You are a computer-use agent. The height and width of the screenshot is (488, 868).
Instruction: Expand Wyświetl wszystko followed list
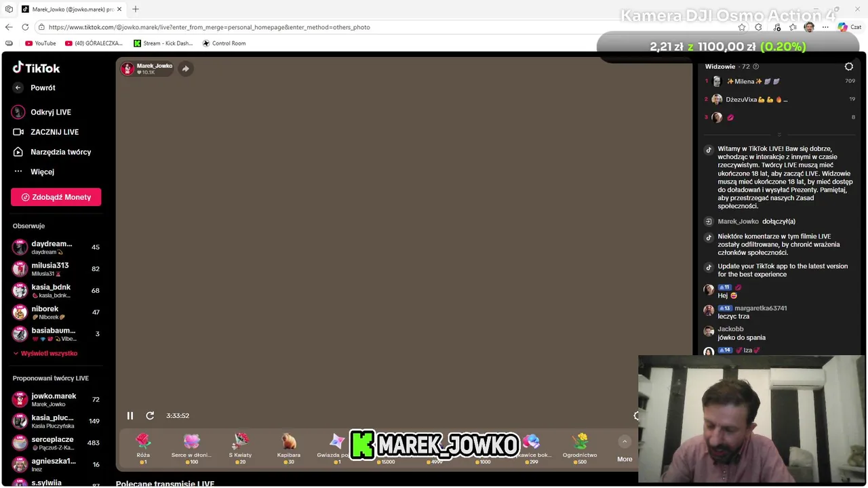click(x=45, y=353)
